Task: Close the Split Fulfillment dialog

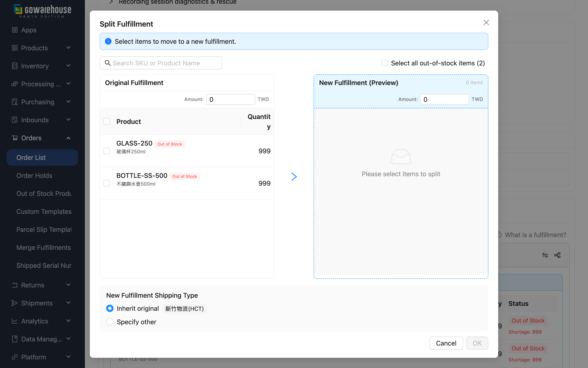Action: coord(486,23)
